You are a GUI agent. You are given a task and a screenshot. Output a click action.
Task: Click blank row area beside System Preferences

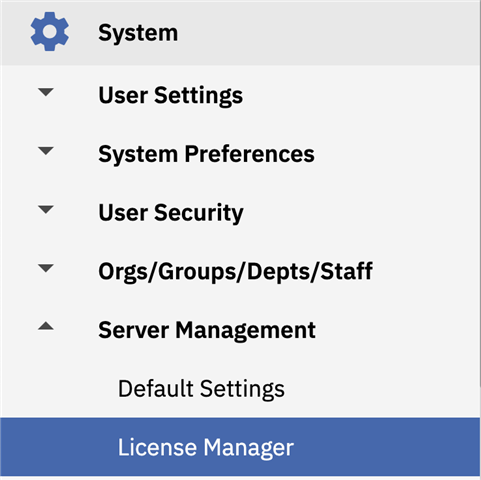[397, 154]
